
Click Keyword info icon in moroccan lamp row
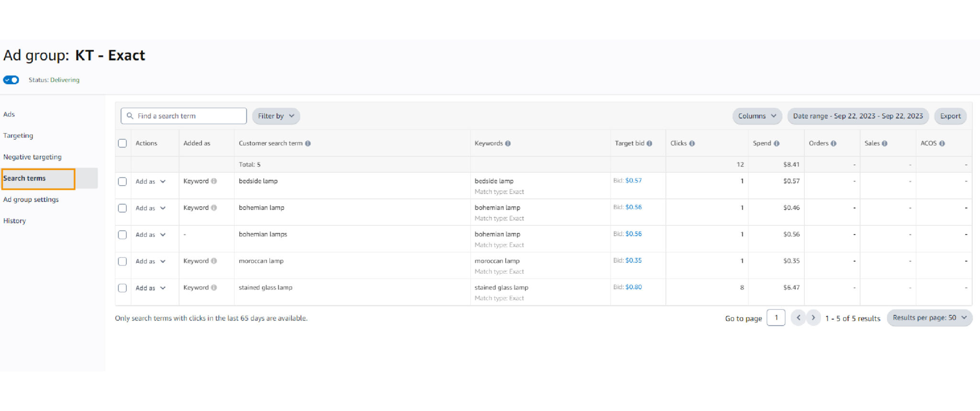click(214, 261)
